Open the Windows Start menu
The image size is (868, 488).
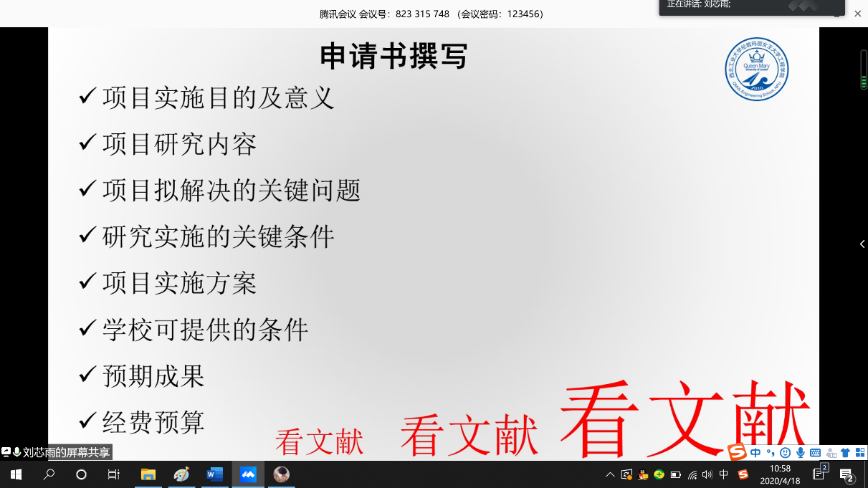16,474
